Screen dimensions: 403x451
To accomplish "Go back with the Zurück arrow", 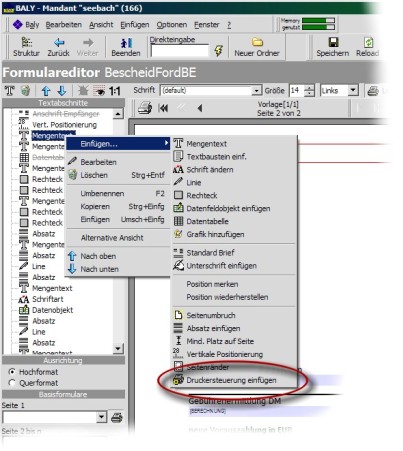I will pos(59,43).
